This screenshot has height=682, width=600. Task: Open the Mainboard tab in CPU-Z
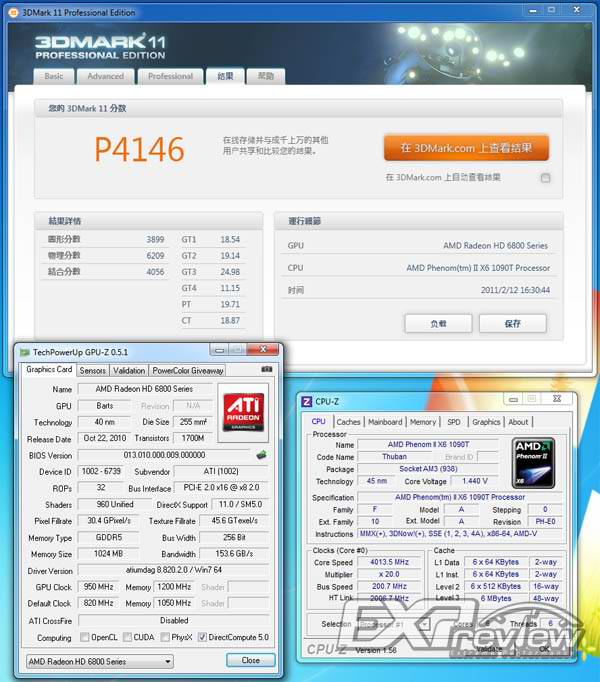(385, 422)
